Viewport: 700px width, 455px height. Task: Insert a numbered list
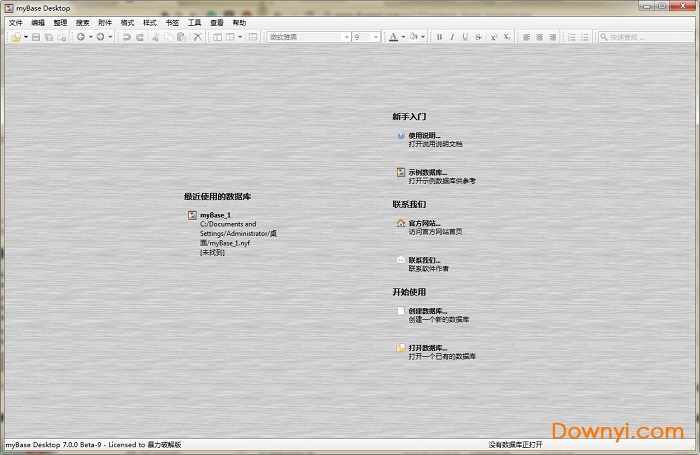point(572,37)
